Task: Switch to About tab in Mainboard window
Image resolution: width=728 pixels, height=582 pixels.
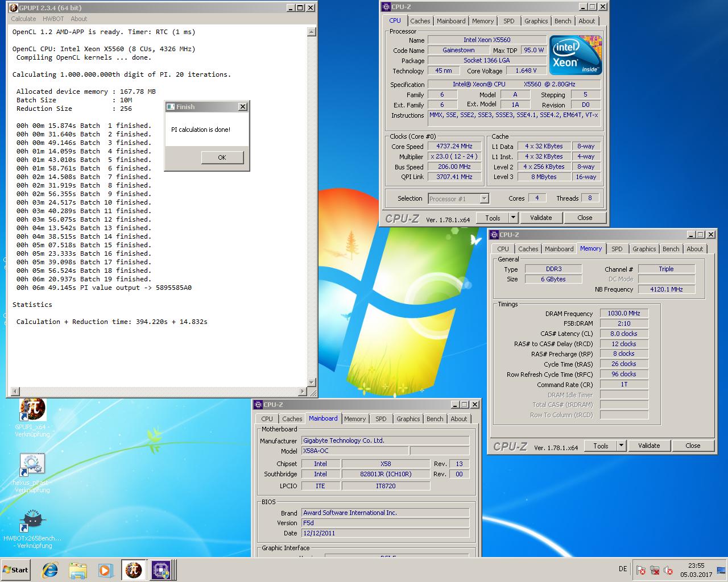Action: click(x=459, y=419)
